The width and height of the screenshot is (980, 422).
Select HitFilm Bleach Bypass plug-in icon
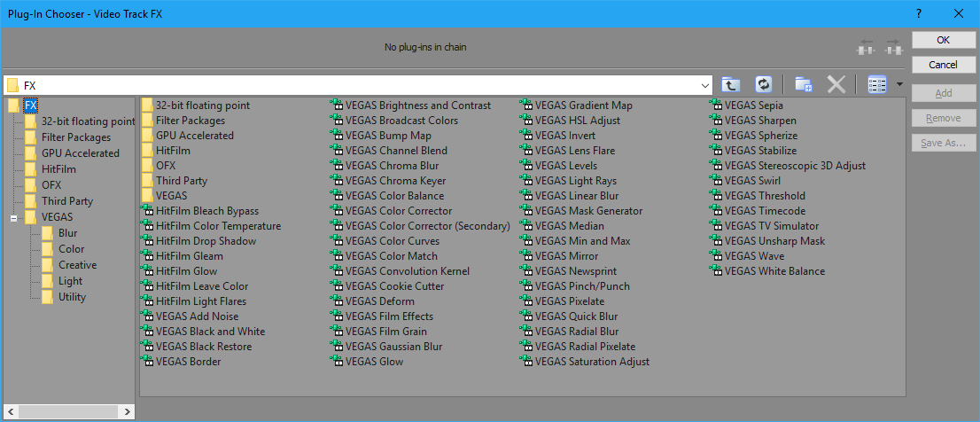click(147, 211)
